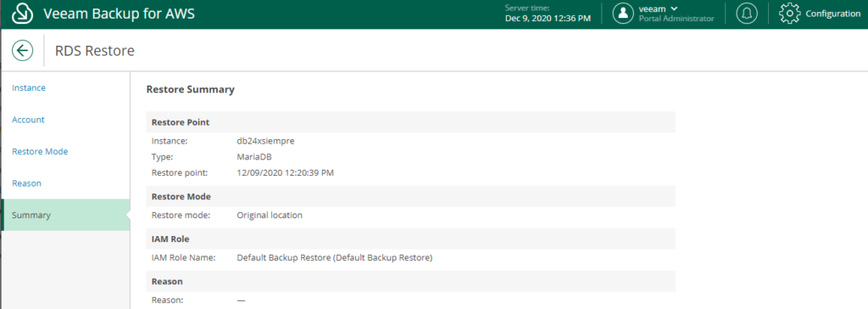868x309 pixels.
Task: Expand the veeam user dropdown chevron
Action: 674,8
